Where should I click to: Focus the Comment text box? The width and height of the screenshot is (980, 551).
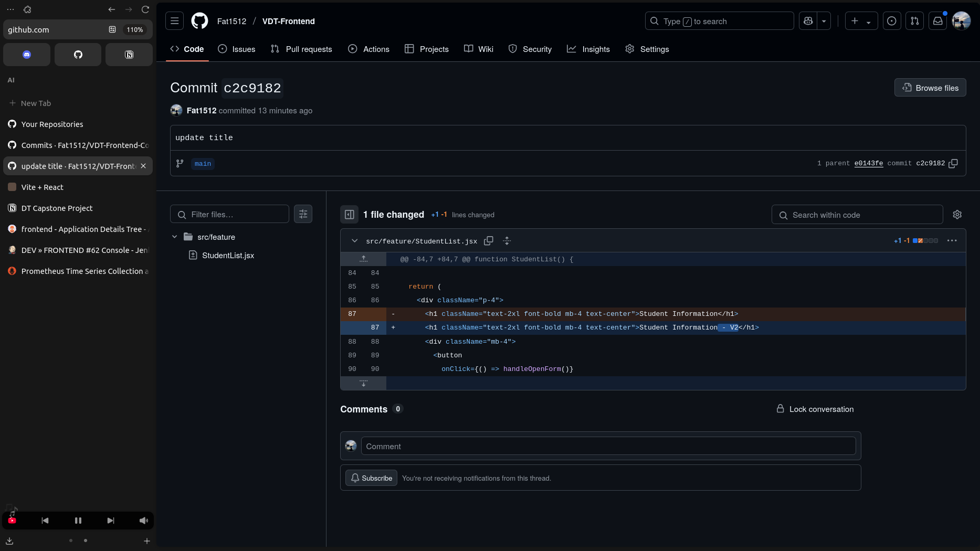tap(608, 446)
